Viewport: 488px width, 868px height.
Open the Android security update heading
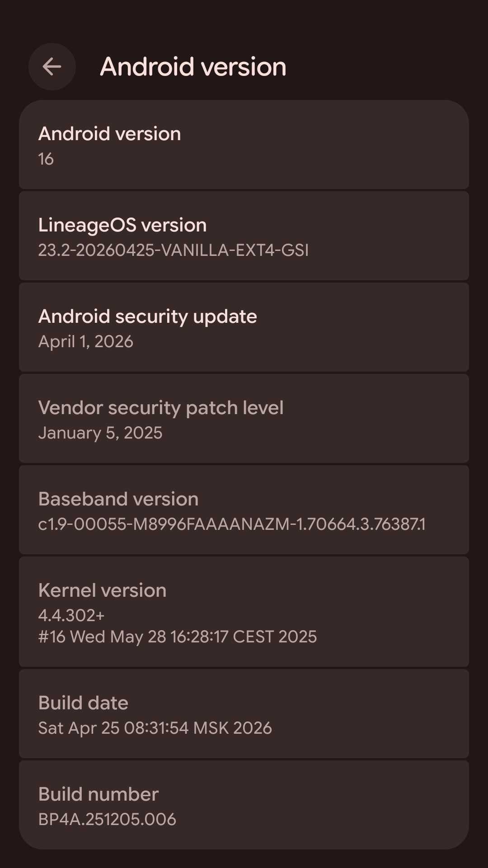coord(148,316)
